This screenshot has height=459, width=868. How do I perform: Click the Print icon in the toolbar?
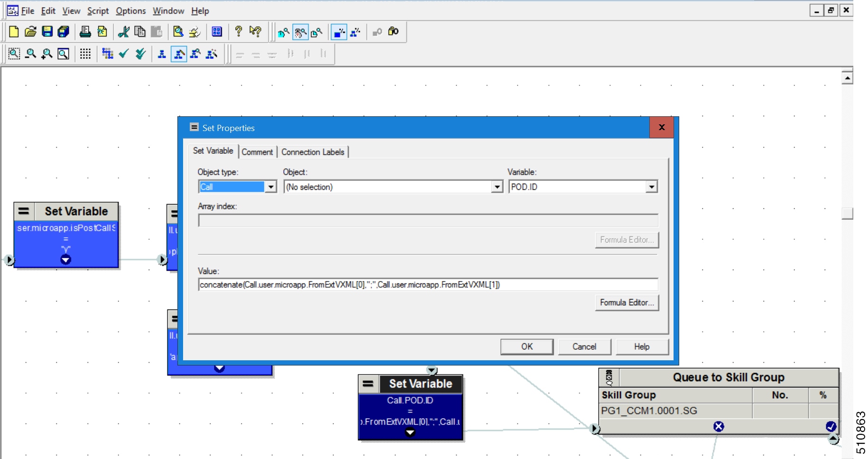click(x=85, y=32)
